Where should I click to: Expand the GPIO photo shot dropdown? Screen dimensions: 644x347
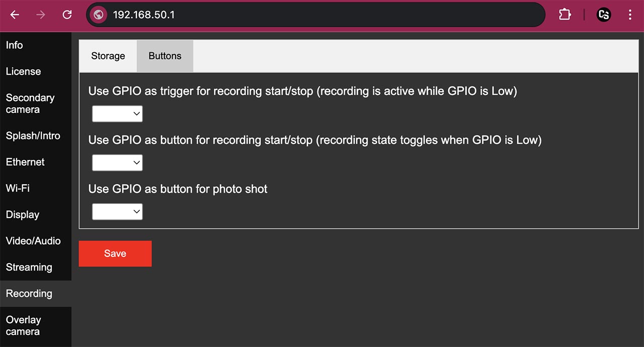pyautogui.click(x=117, y=212)
